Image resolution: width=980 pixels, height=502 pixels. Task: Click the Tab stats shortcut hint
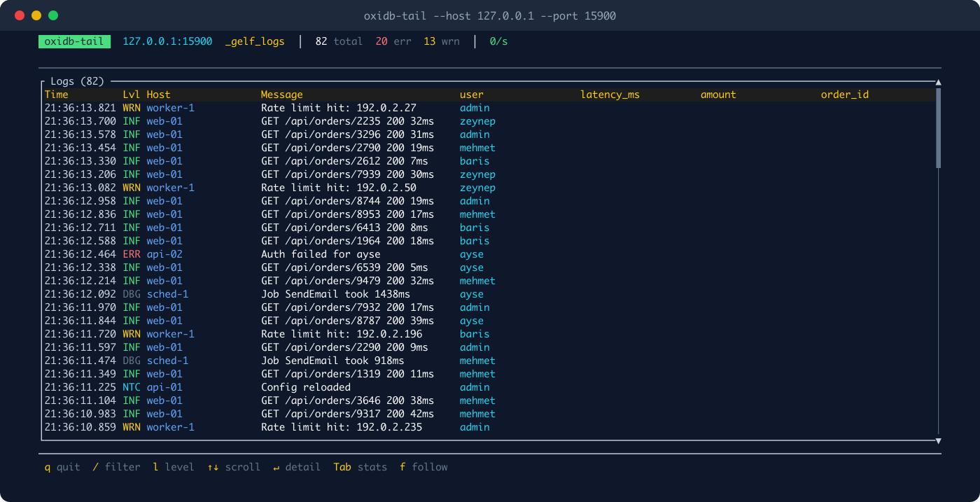point(360,467)
